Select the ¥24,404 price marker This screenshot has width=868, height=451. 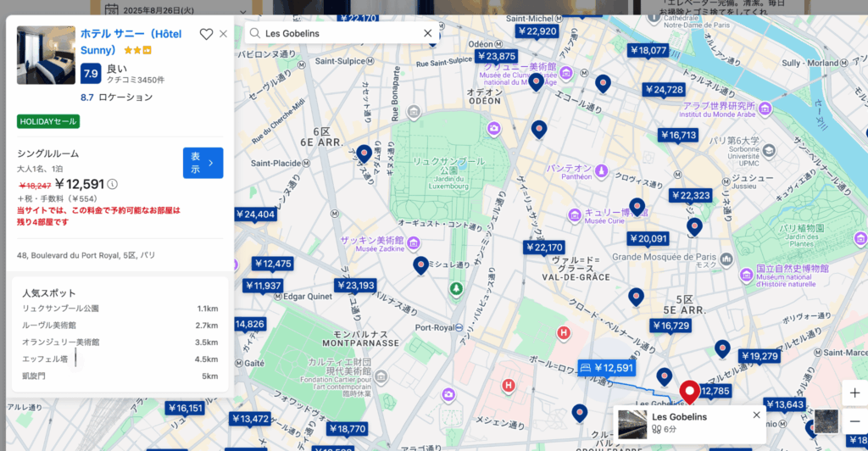point(255,214)
